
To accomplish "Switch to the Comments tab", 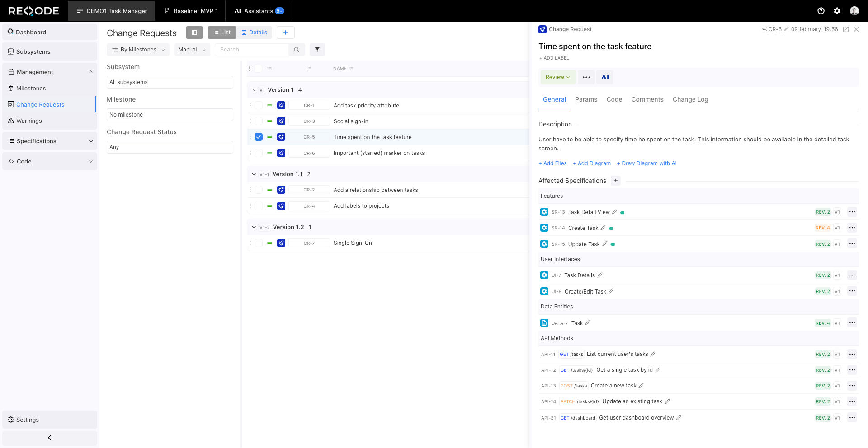I will pyautogui.click(x=647, y=99).
